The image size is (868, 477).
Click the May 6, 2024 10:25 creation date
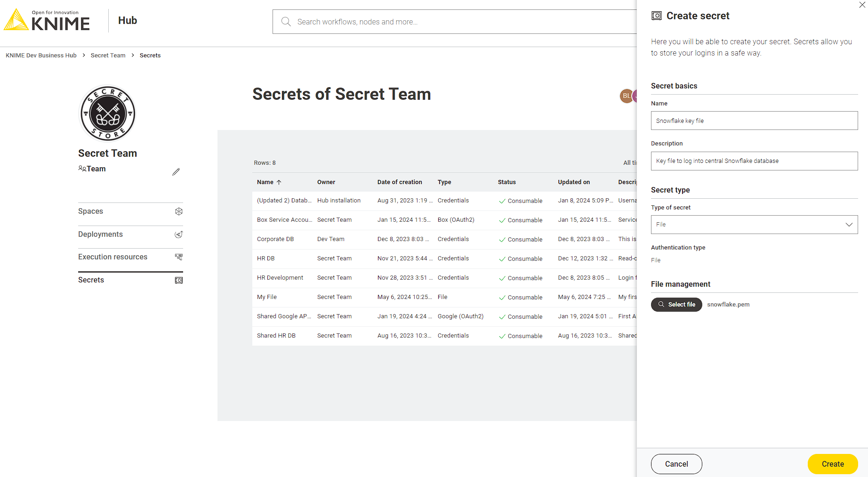pyautogui.click(x=405, y=297)
